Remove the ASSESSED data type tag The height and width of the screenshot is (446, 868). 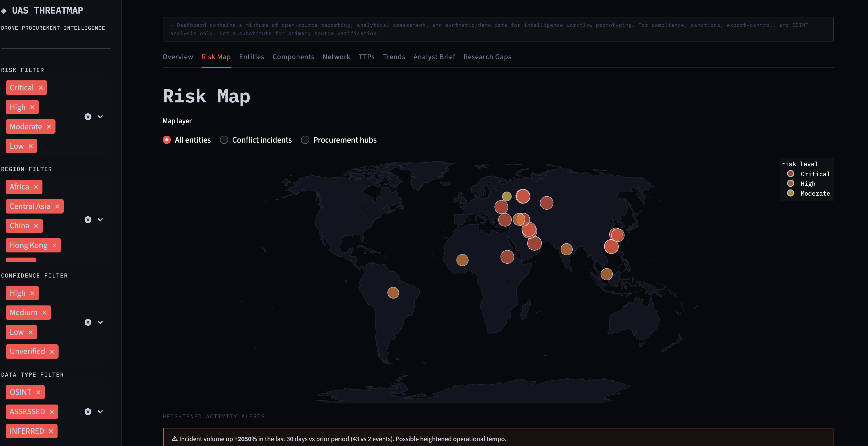(52, 412)
